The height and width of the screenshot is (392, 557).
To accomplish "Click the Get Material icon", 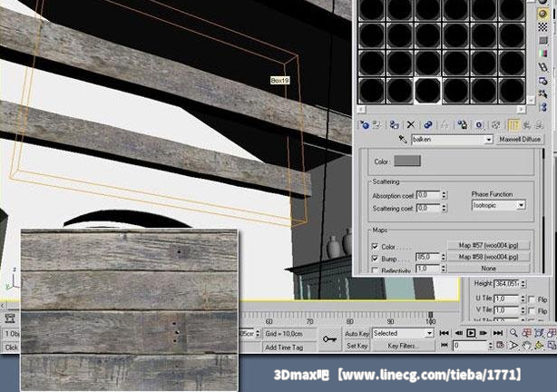I will point(365,124).
